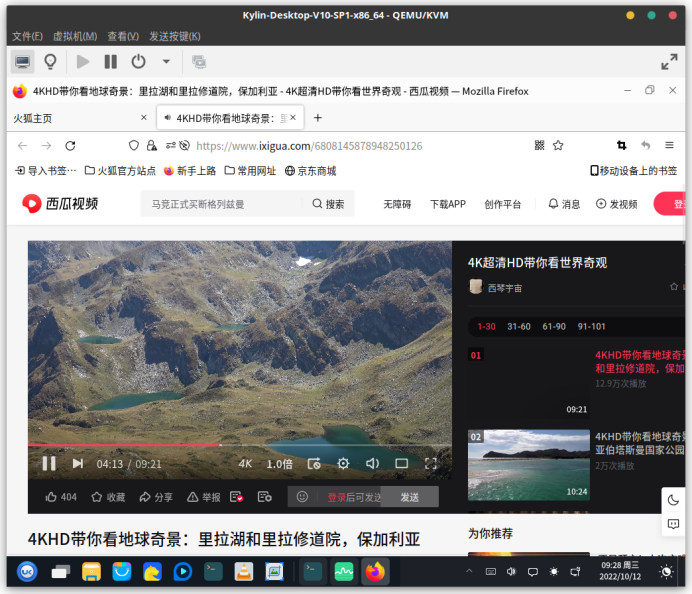Image resolution: width=692 pixels, height=594 pixels.
Task: Toggle theater mode in the player
Action: (401, 463)
